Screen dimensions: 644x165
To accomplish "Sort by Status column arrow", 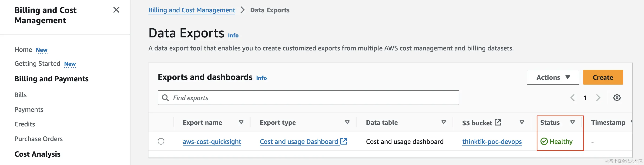I will (x=573, y=122).
